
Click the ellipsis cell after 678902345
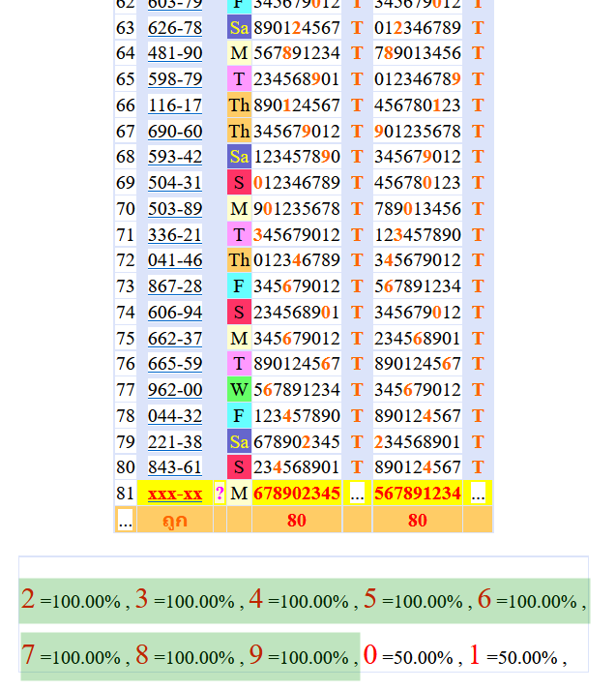point(357,494)
